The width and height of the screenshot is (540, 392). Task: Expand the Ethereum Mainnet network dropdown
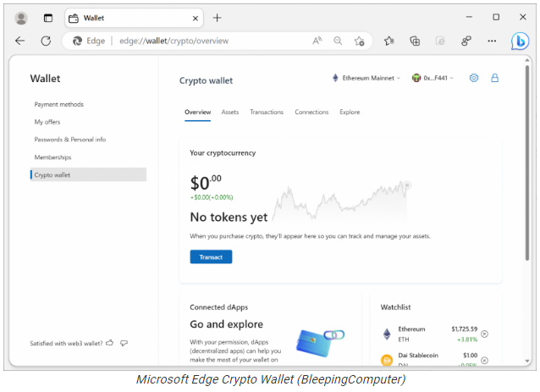[366, 78]
